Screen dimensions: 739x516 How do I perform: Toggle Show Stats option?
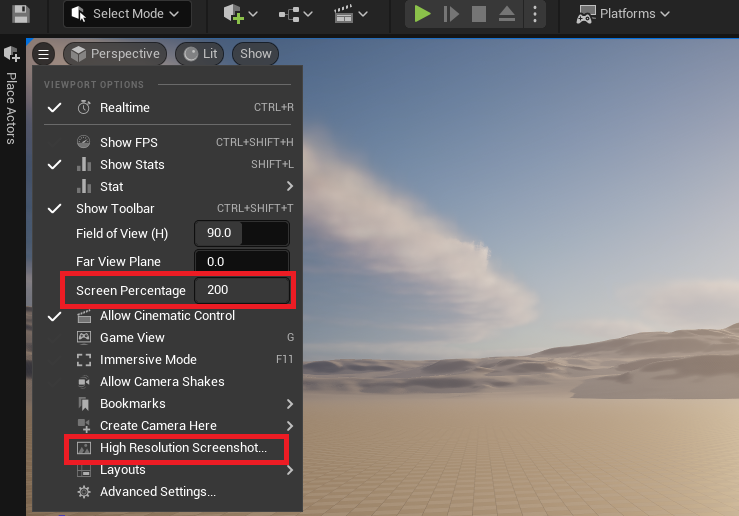[x=167, y=164]
